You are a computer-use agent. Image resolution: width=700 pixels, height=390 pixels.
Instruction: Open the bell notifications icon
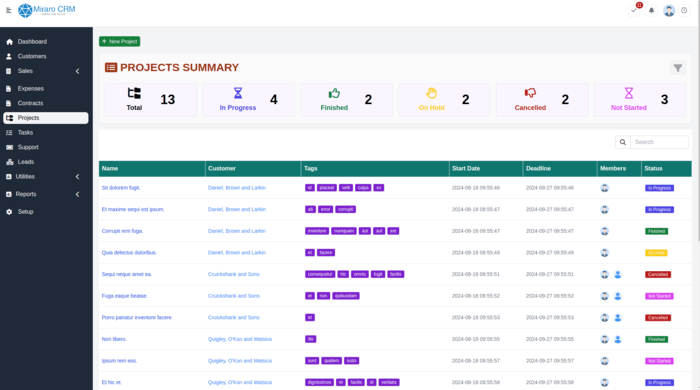click(651, 10)
